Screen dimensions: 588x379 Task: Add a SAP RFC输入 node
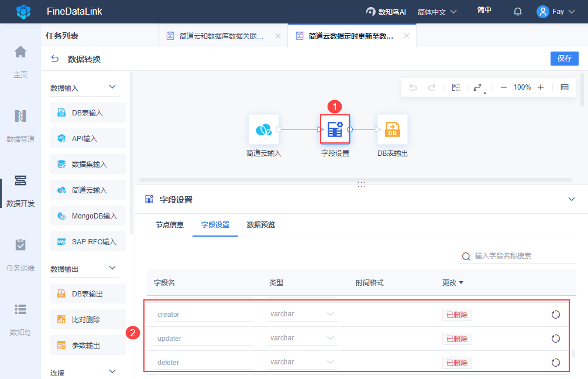click(88, 241)
